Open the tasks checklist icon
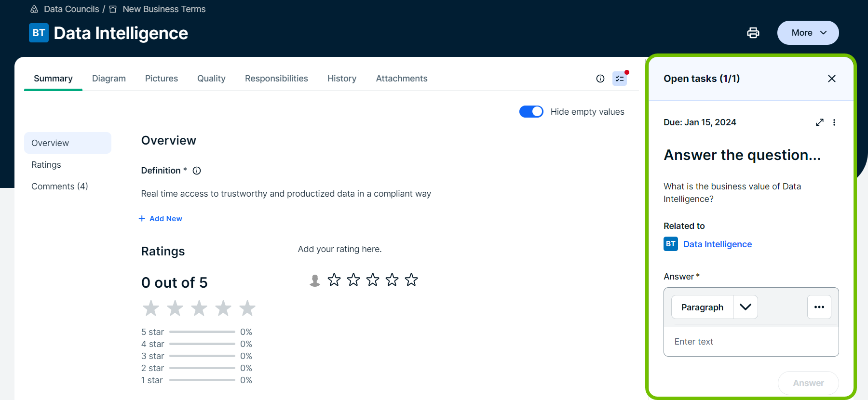This screenshot has width=868, height=400. [619, 79]
